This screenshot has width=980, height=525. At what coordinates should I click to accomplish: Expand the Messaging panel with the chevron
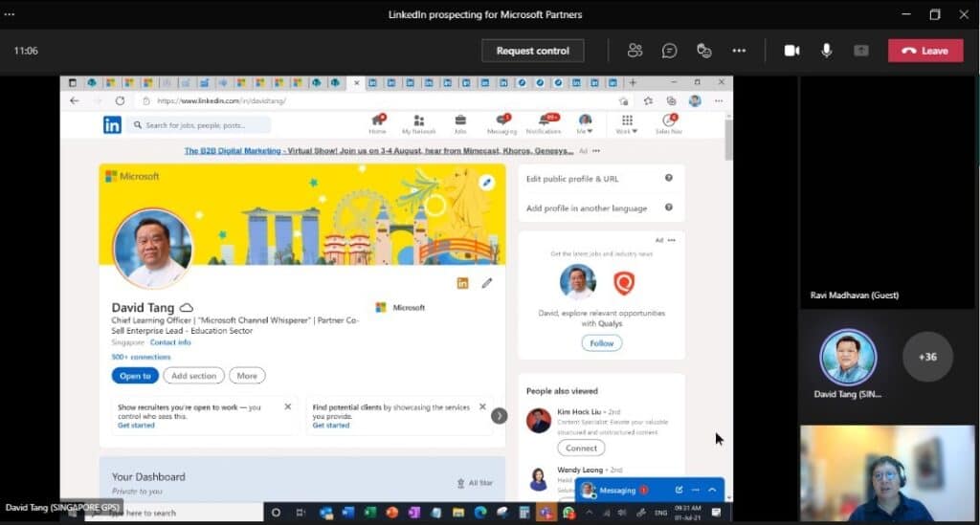712,490
